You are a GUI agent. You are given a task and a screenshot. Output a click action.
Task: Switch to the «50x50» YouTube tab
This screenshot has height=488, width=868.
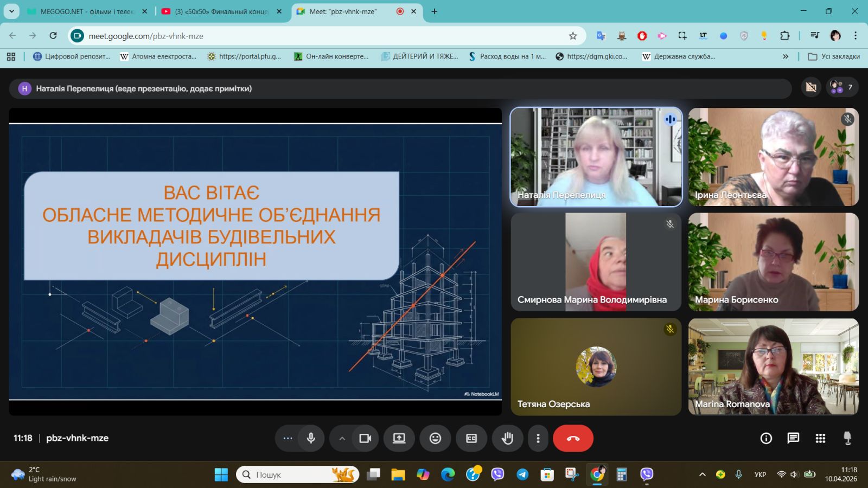[221, 11]
